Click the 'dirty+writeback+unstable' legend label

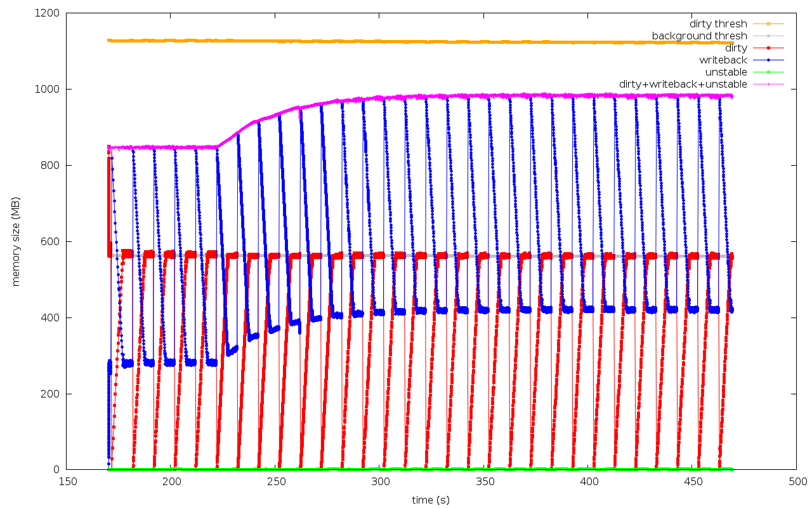pos(683,84)
